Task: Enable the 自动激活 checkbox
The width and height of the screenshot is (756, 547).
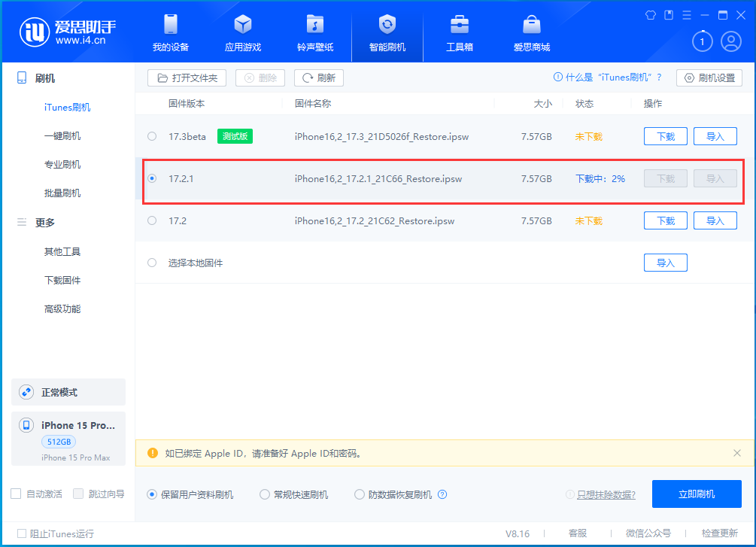Action: (x=15, y=493)
